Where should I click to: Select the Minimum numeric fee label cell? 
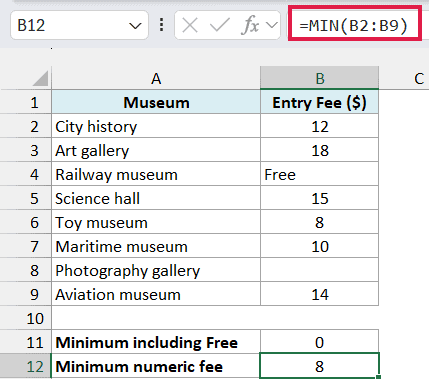coord(156,366)
